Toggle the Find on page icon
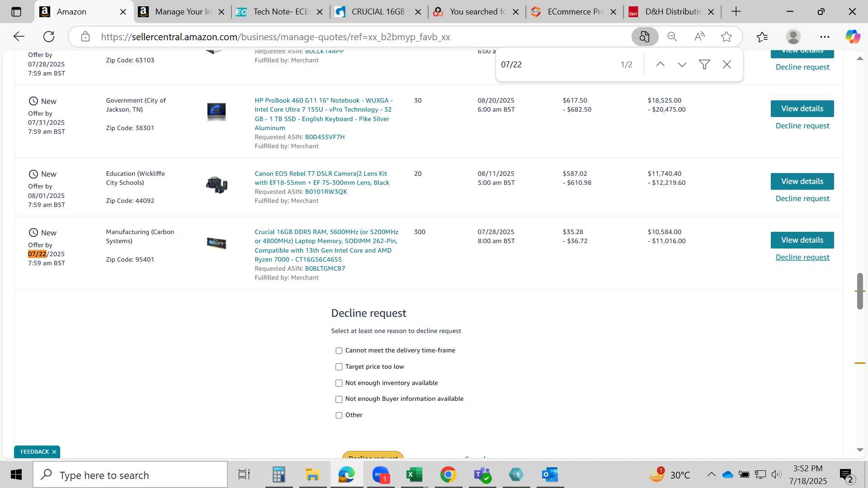The height and width of the screenshot is (488, 868). pos(645,37)
